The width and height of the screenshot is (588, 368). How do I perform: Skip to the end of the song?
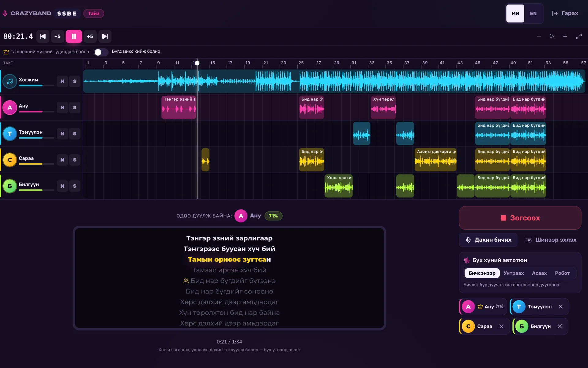pyautogui.click(x=105, y=36)
